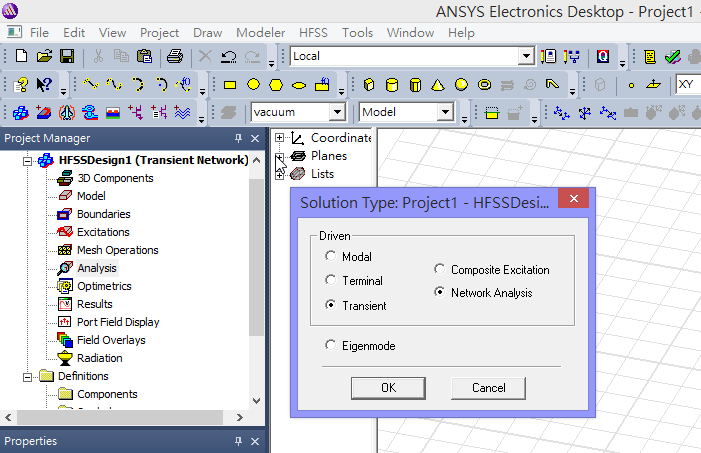Image resolution: width=701 pixels, height=453 pixels.
Task: Close the Solution Type dialog
Action: click(574, 199)
